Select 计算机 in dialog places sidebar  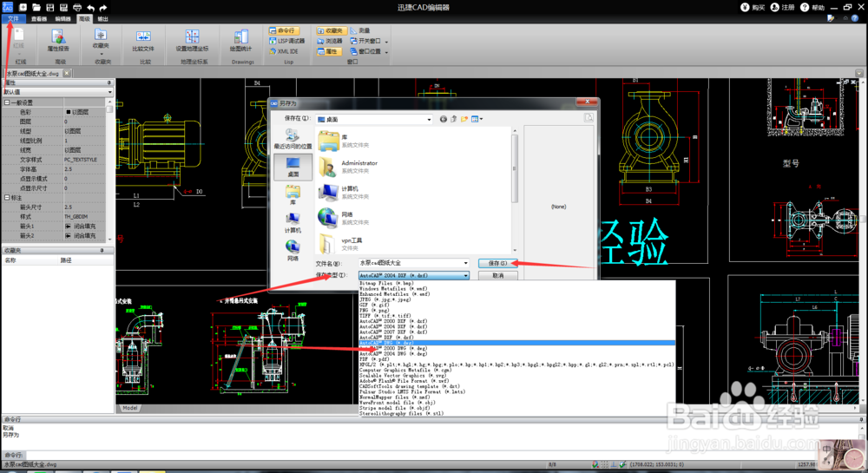293,222
